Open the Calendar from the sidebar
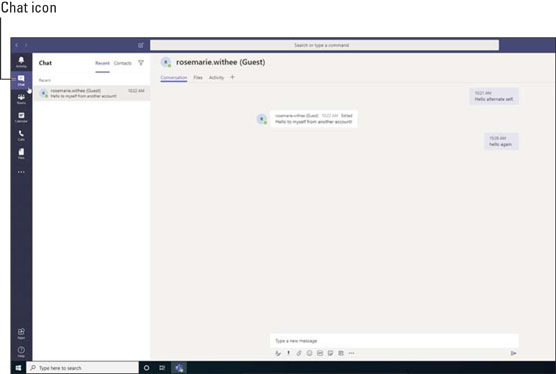Image resolution: width=556 pixels, height=374 pixels. pos(21,117)
